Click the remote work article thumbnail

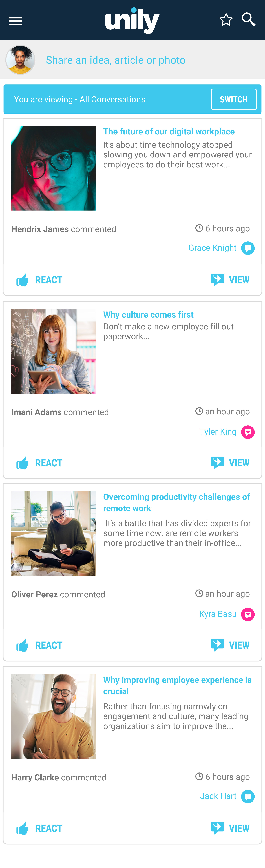(54, 533)
